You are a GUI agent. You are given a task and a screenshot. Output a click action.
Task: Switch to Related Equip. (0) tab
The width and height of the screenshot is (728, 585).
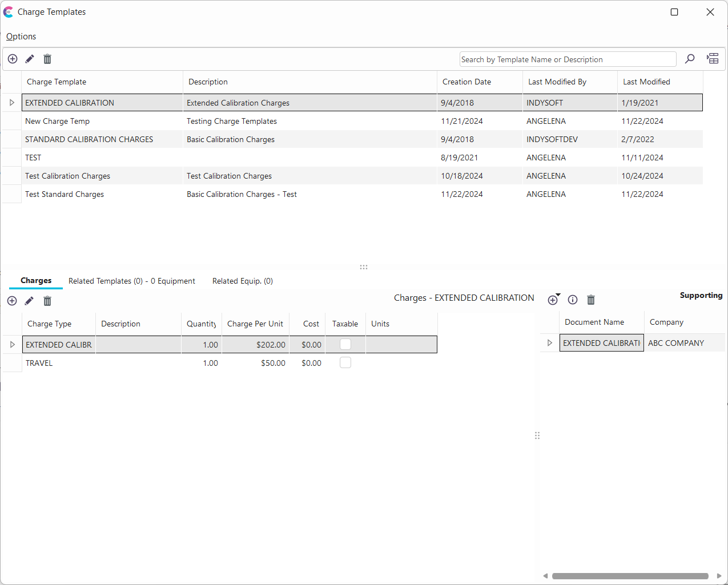coord(242,281)
